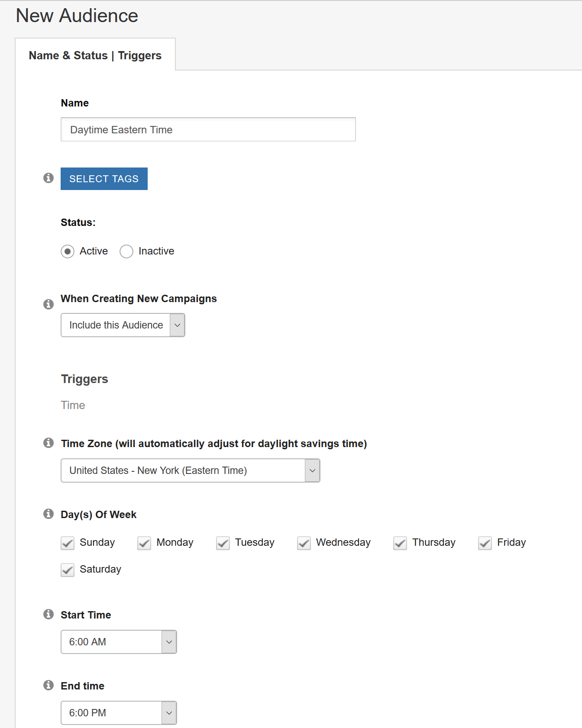Screen dimensions: 582x728
Task: Switch to the Name & Status | Triggers tab
Action: click(95, 55)
